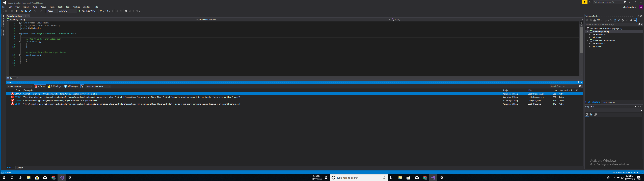Expand References under Assembly-CSharp
Image resolution: width=644 pixels, height=181 pixels.
pyautogui.click(x=590, y=35)
